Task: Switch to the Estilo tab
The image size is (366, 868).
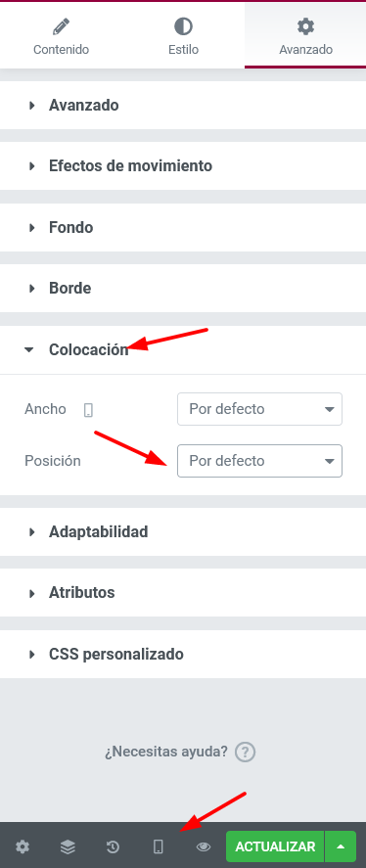Action: tap(183, 36)
